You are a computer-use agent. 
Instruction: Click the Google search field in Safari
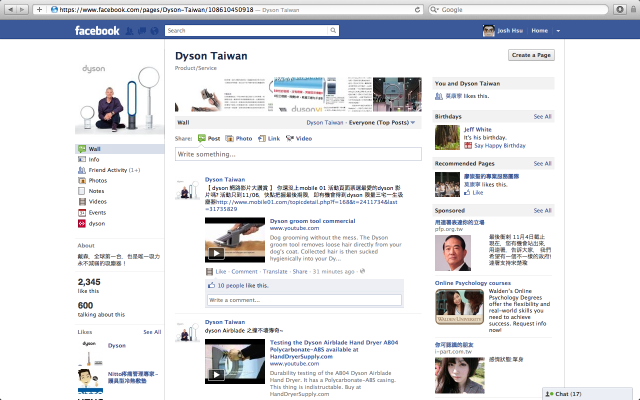point(518,9)
